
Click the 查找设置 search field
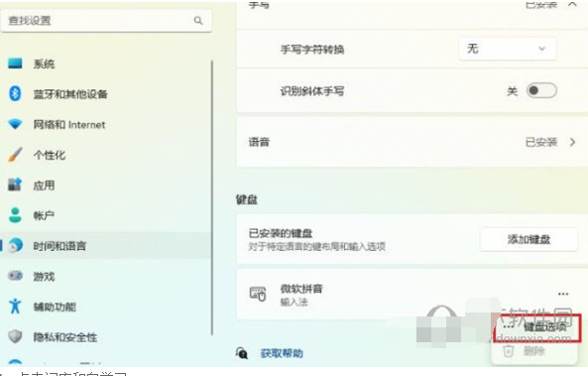106,20
